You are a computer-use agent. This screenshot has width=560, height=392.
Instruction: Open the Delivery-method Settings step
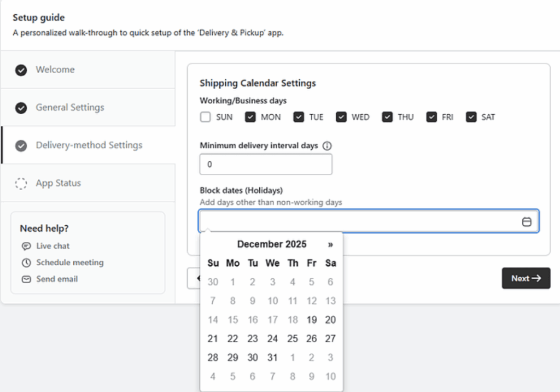coord(89,145)
